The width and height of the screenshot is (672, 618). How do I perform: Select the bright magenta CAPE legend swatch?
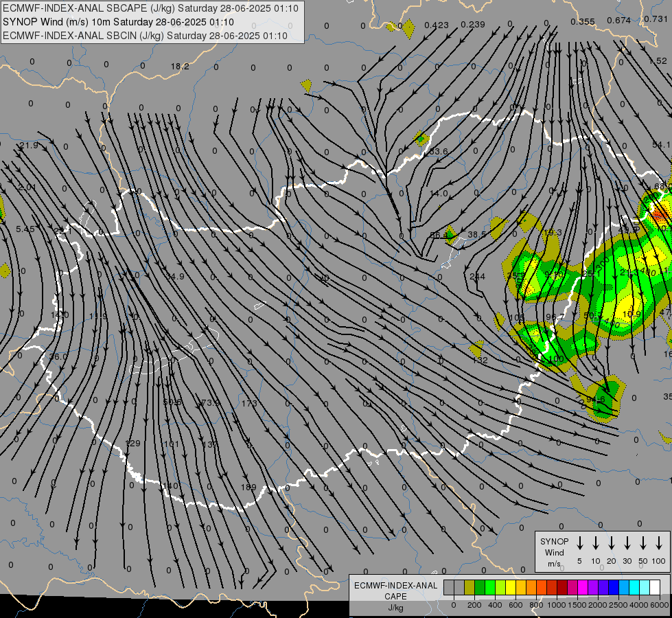583,588
